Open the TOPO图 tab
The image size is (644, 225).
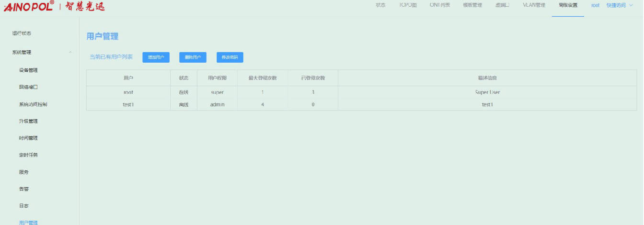pyautogui.click(x=408, y=5)
